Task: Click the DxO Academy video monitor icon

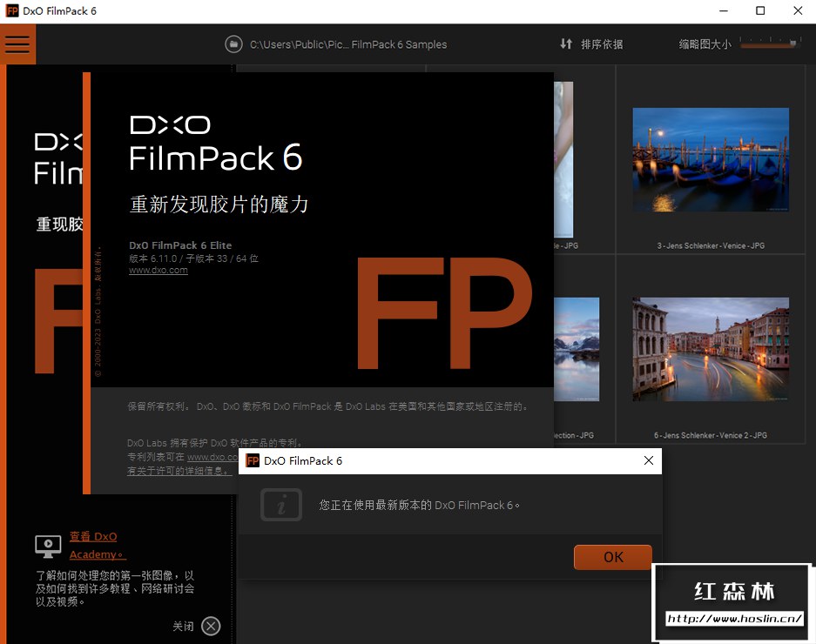Action: (x=48, y=547)
